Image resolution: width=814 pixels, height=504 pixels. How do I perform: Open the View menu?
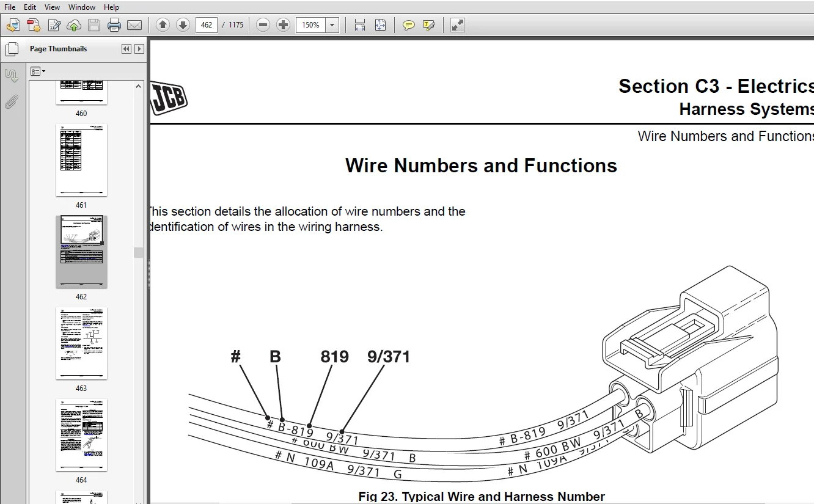click(x=53, y=7)
